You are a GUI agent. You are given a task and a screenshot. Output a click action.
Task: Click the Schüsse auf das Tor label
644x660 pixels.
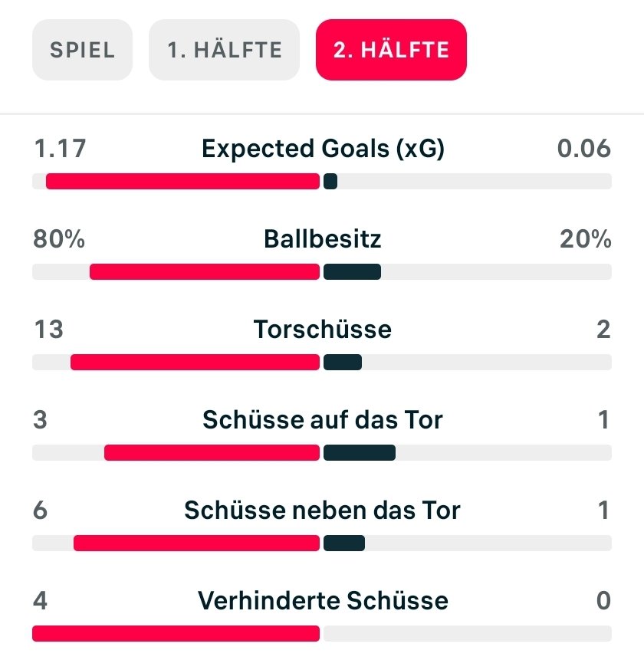[323, 419]
